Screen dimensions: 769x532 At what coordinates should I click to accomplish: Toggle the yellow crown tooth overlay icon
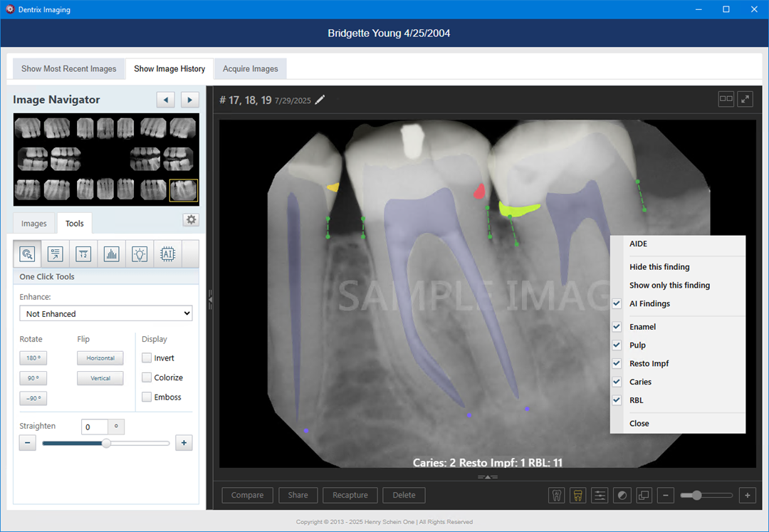coord(578,495)
